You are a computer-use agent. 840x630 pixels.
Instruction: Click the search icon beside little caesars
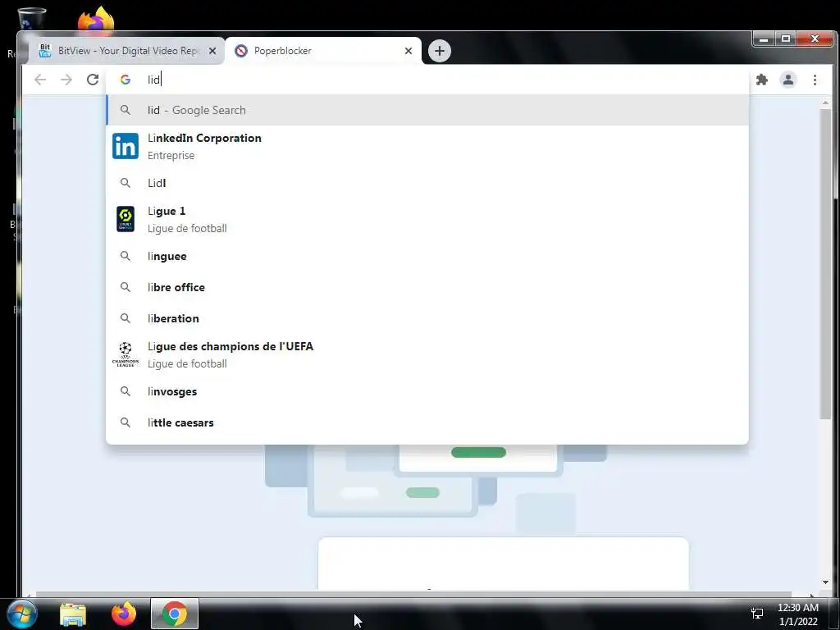(126, 422)
